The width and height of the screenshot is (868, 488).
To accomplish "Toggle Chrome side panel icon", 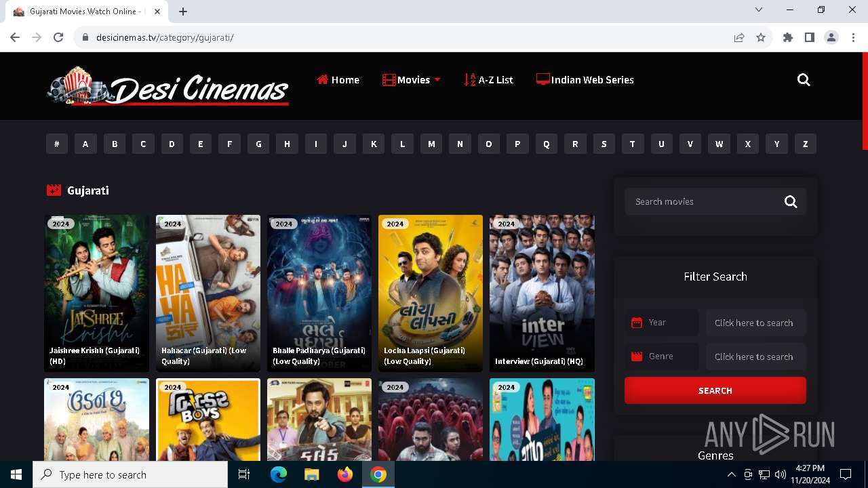I will (x=810, y=37).
